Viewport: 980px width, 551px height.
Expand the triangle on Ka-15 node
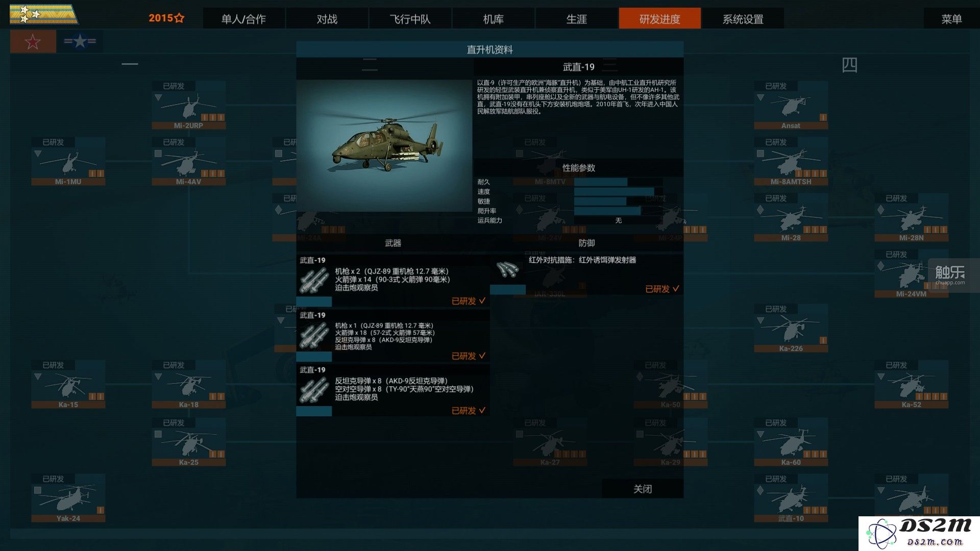click(x=38, y=377)
